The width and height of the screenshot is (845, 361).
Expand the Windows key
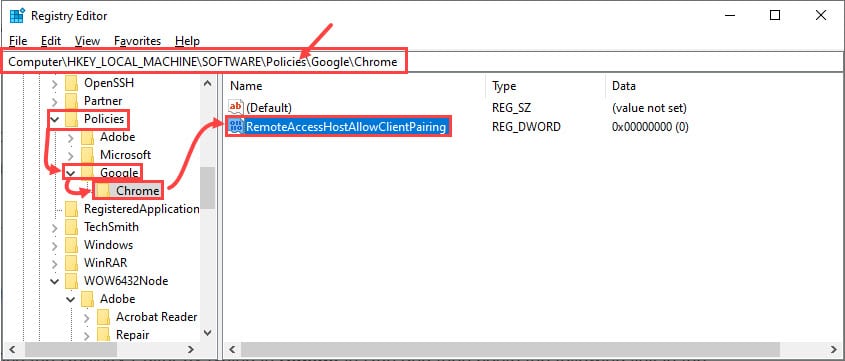tap(54, 245)
